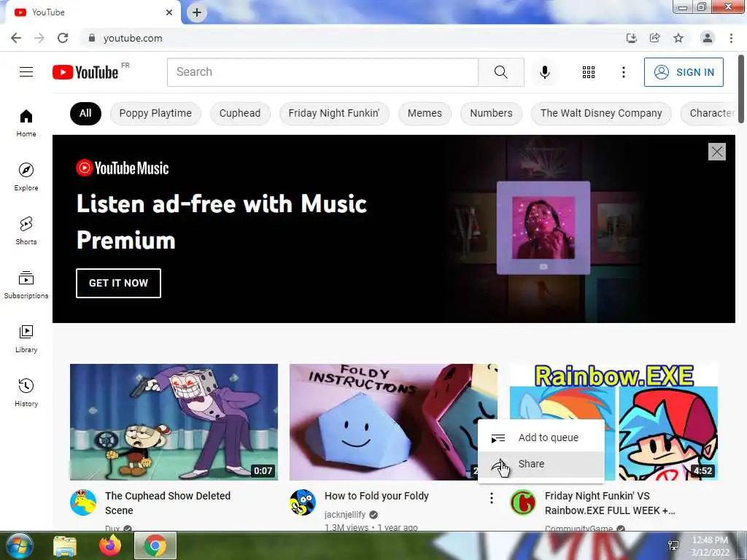Click GET IT NOW on the banner

tap(118, 283)
